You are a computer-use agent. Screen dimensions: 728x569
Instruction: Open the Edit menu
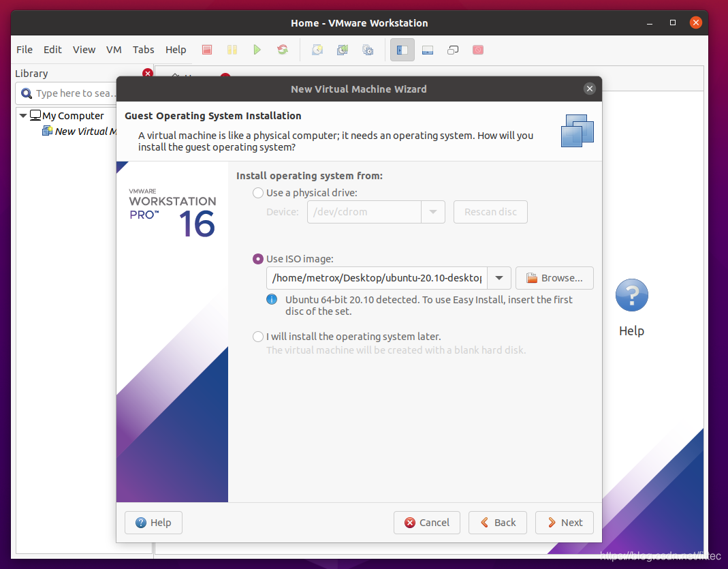tap(52, 50)
